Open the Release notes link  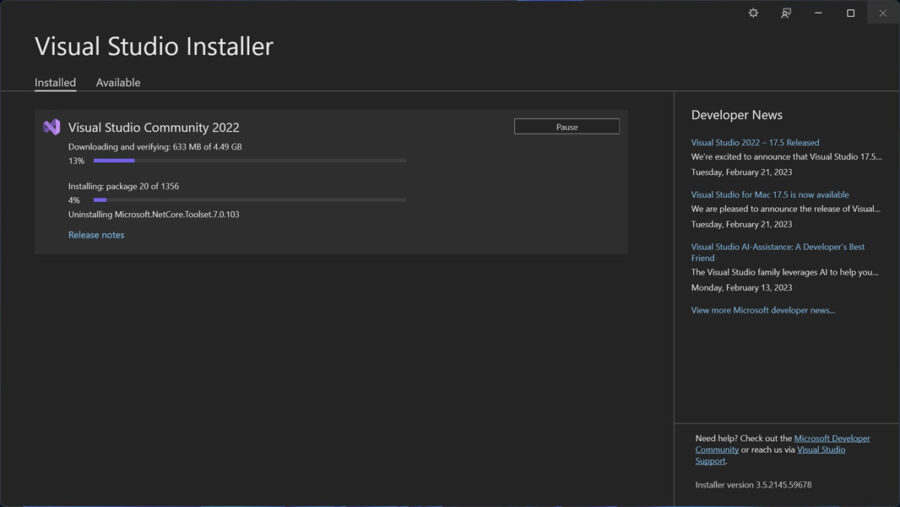click(x=96, y=235)
